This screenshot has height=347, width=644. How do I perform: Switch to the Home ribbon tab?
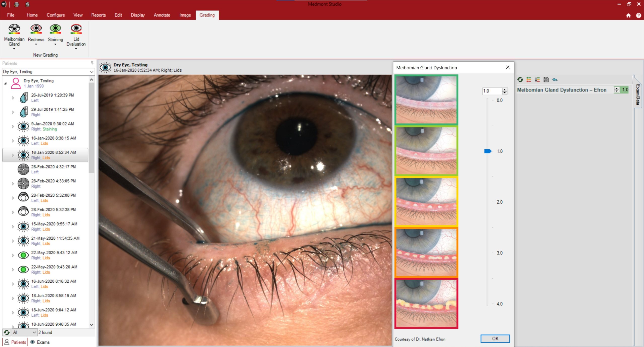(x=32, y=15)
